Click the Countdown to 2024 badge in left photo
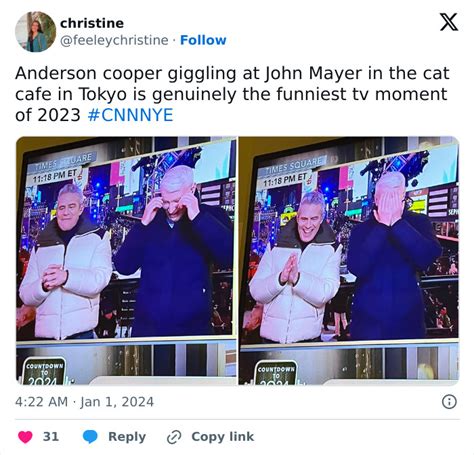Image resolution: width=474 pixels, height=455 pixels. [x=45, y=372]
